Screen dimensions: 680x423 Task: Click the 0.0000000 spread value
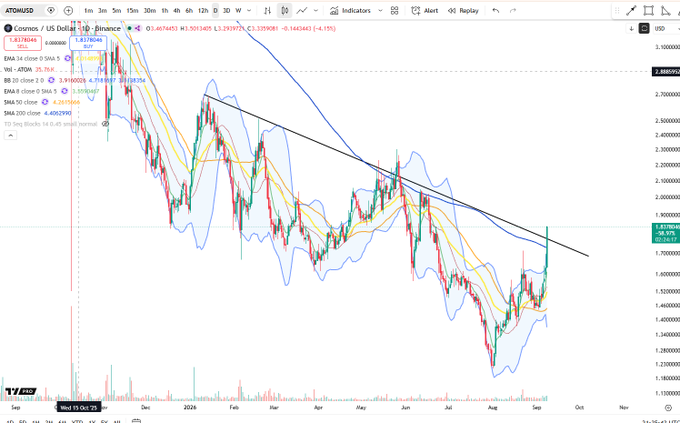pos(56,43)
